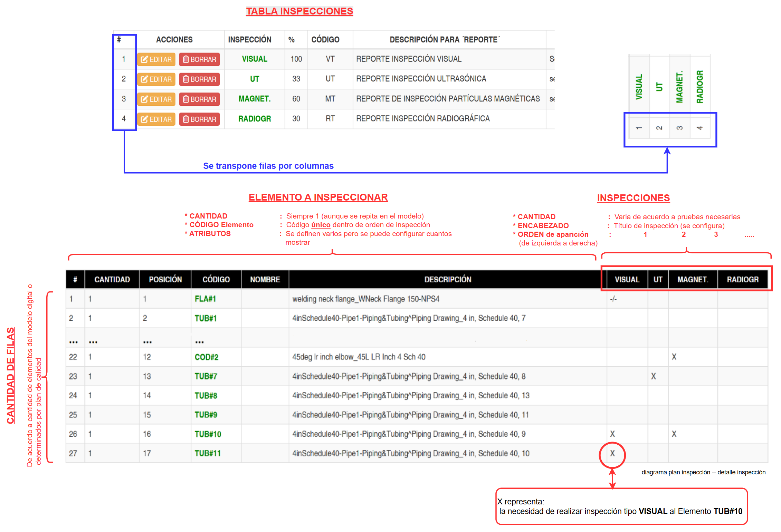Image resolution: width=781 pixels, height=532 pixels.
Task: Click the circled X for TUB#11 VISUAL
Action: pyautogui.click(x=612, y=453)
